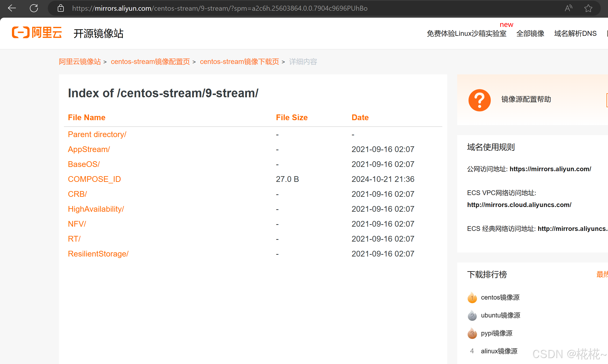Open the read aloud icon
The image size is (608, 364).
pos(568,8)
